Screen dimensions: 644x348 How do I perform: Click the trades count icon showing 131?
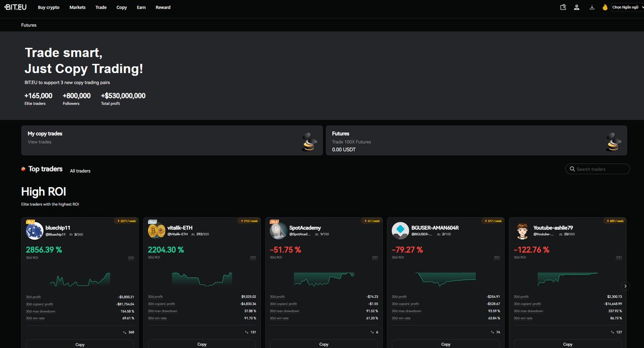coord(246,332)
